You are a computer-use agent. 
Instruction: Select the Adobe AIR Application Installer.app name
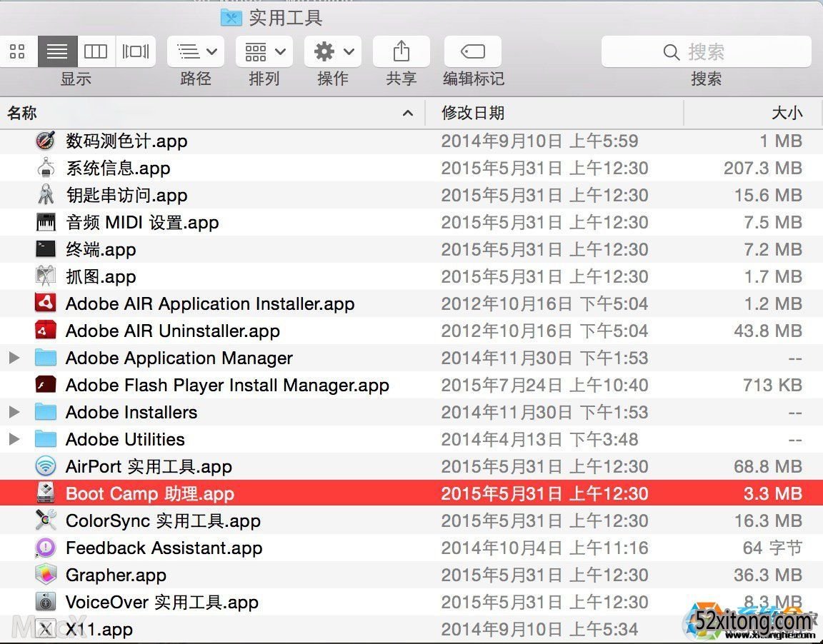click(x=210, y=303)
